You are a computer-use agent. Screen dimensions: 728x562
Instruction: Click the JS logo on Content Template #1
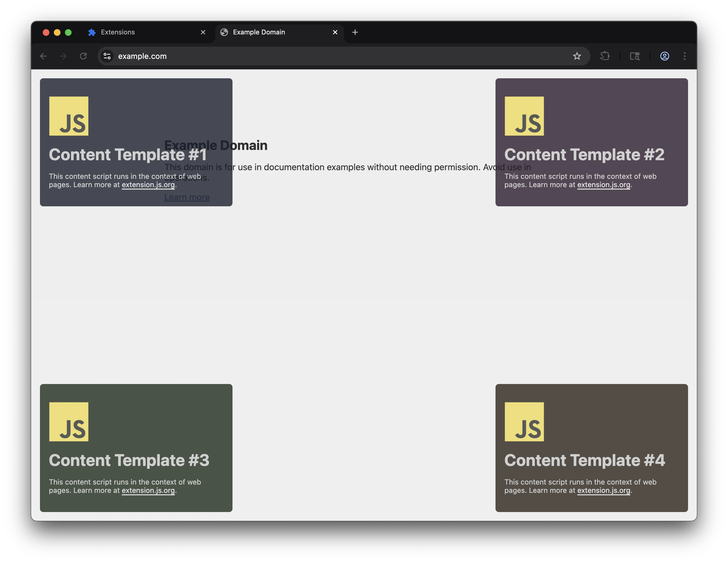[68, 116]
